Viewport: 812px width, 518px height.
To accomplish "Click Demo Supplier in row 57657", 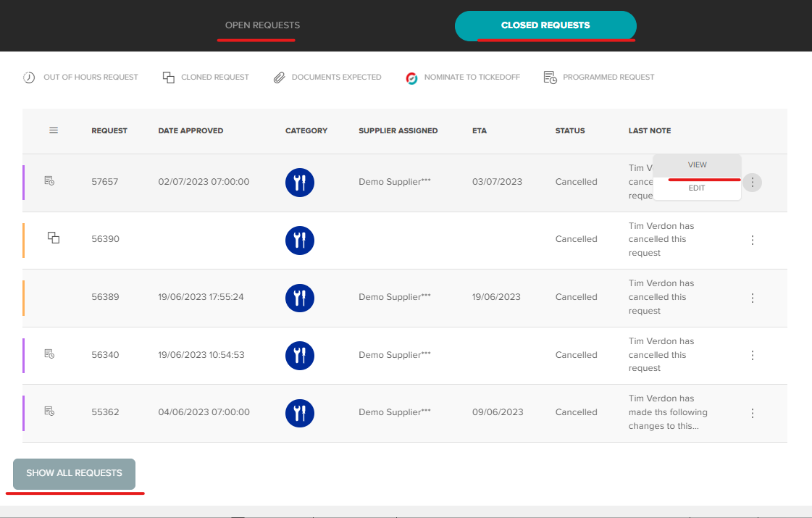I will (x=395, y=182).
